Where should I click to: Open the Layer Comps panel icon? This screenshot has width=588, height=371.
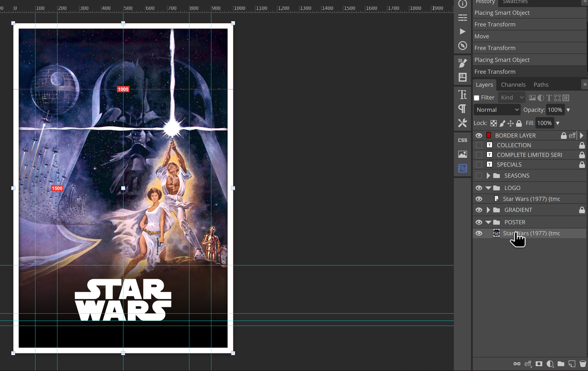tap(462, 77)
